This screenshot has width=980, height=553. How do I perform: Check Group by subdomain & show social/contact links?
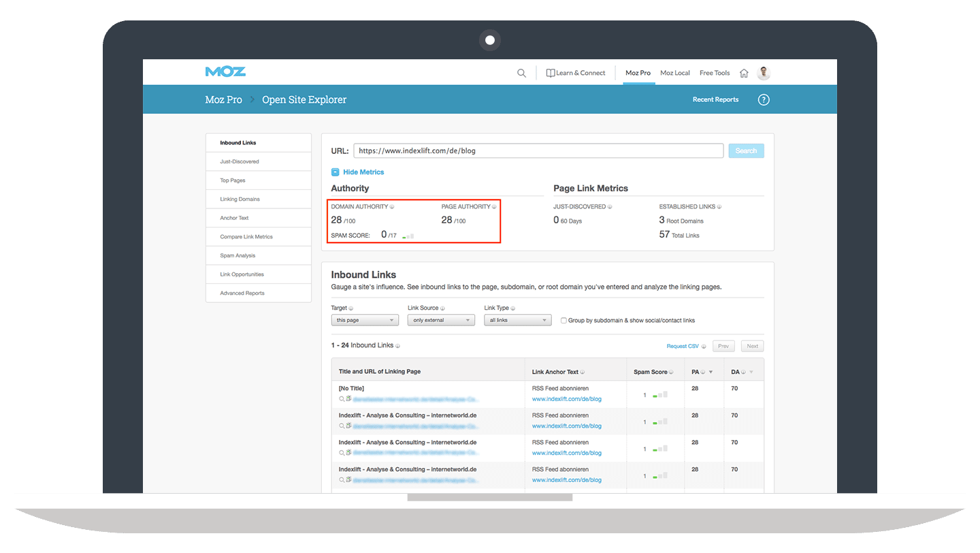point(563,320)
